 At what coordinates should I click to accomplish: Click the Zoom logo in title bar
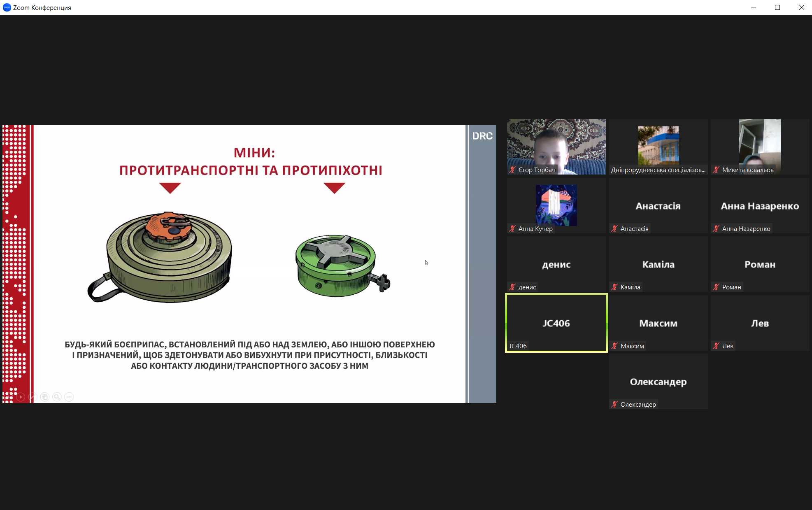click(7, 7)
